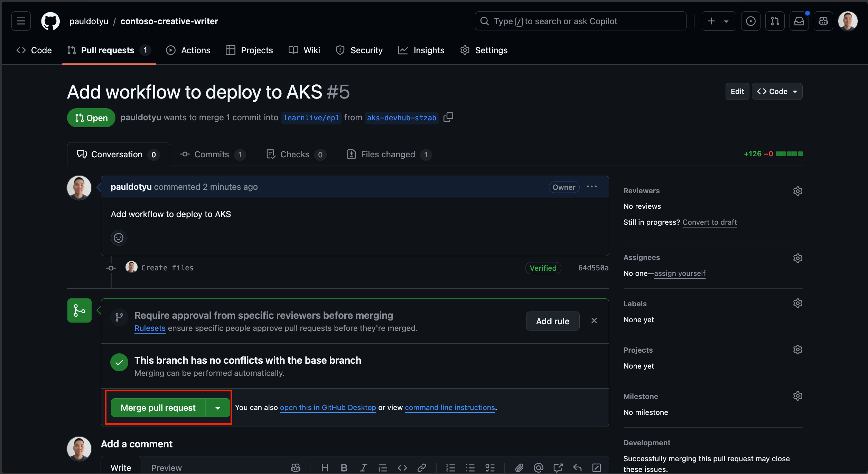Open the Pull requests repository tab
This screenshot has width=868, height=474.
109,50
